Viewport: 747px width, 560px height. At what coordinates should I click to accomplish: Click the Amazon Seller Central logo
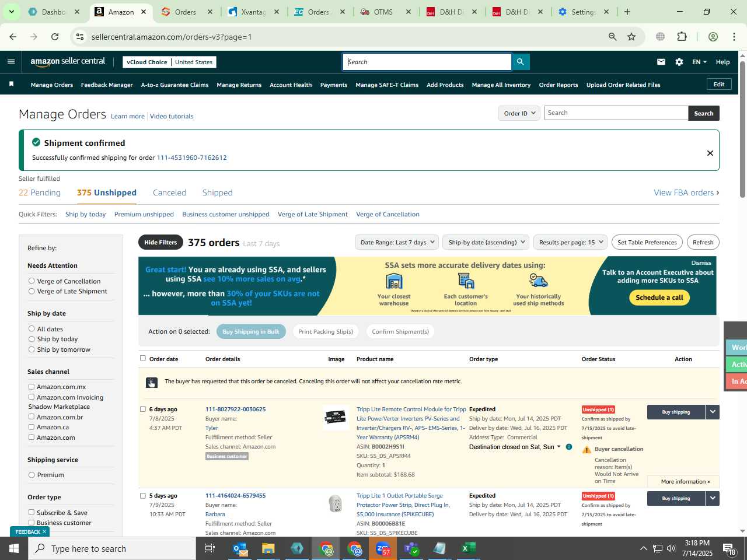click(x=68, y=62)
